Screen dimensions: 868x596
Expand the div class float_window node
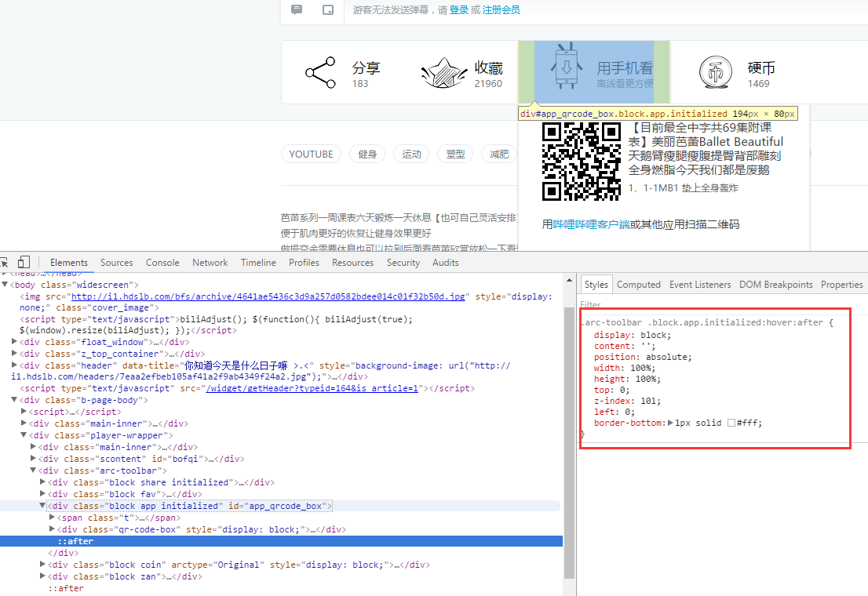coord(14,342)
